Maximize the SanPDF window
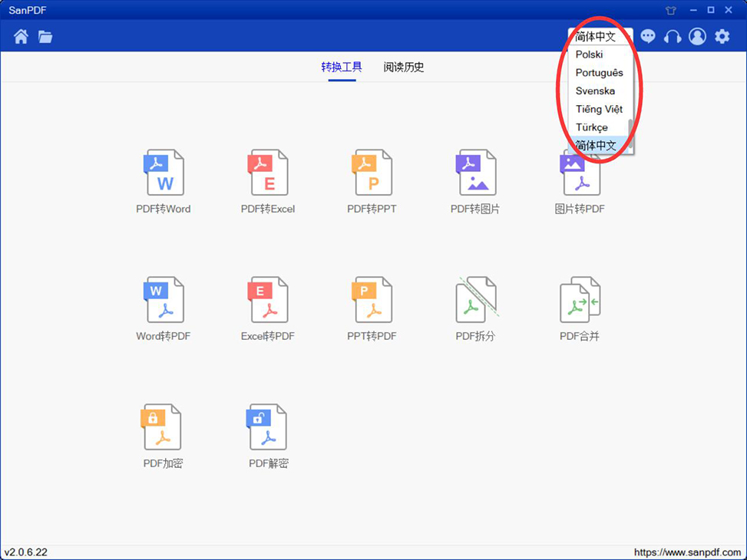Screen dimensions: 747x560 pyautogui.click(x=711, y=10)
